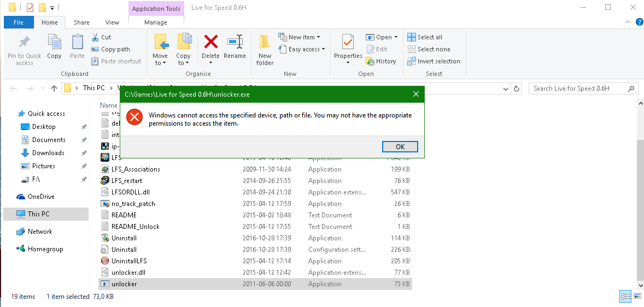Open the File tab
The image size is (644, 307).
point(19,22)
